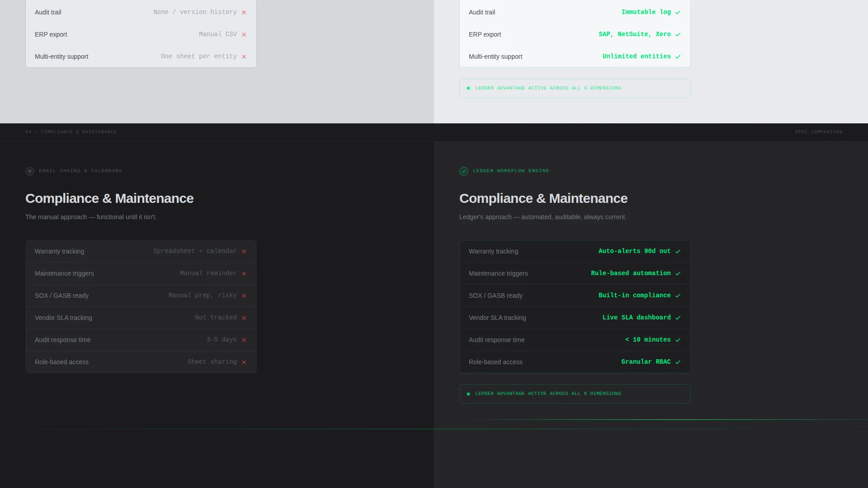868x488 pixels.
Task: Click the circled X icon by 'Email Chains & Calendars'
Action: pos(30,171)
